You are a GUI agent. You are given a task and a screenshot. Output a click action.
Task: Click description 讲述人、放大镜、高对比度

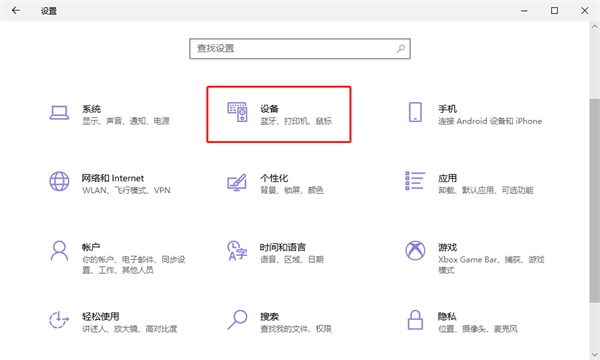(130, 329)
